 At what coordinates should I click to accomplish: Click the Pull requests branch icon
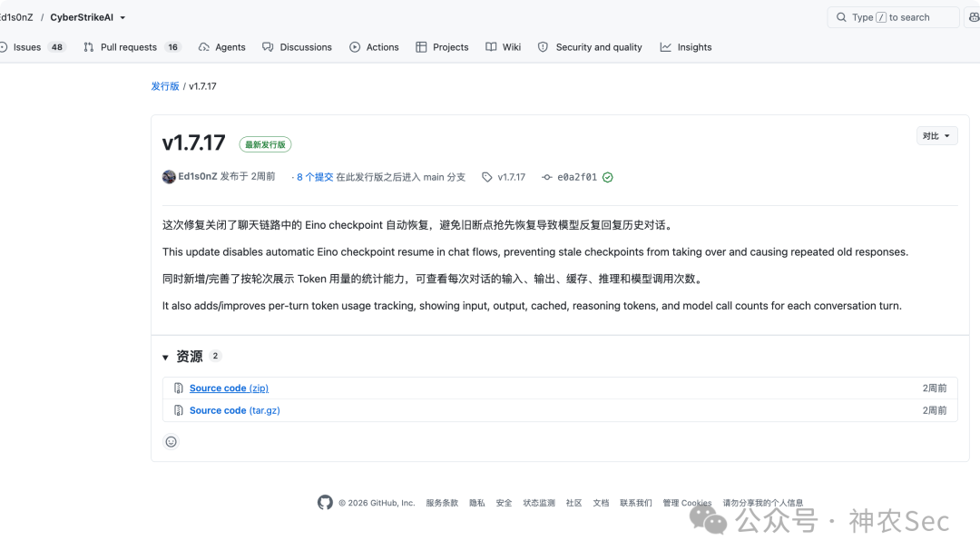point(89,47)
